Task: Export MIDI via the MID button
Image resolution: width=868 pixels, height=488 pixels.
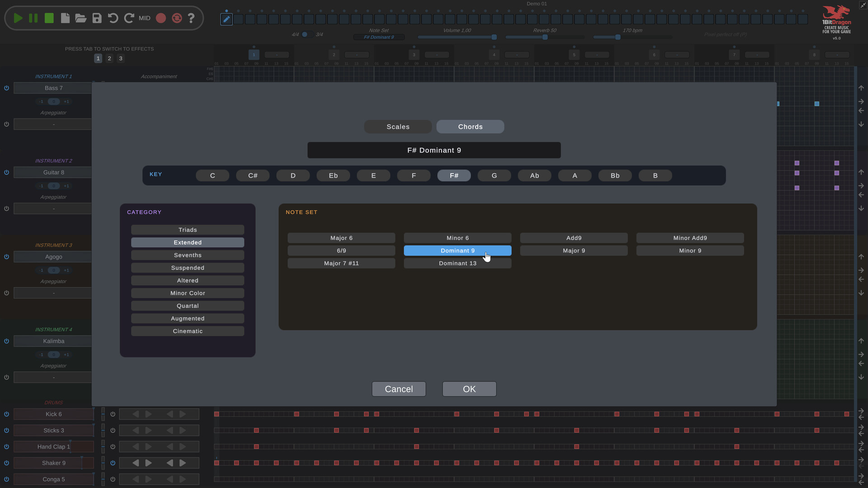Action: (145, 18)
